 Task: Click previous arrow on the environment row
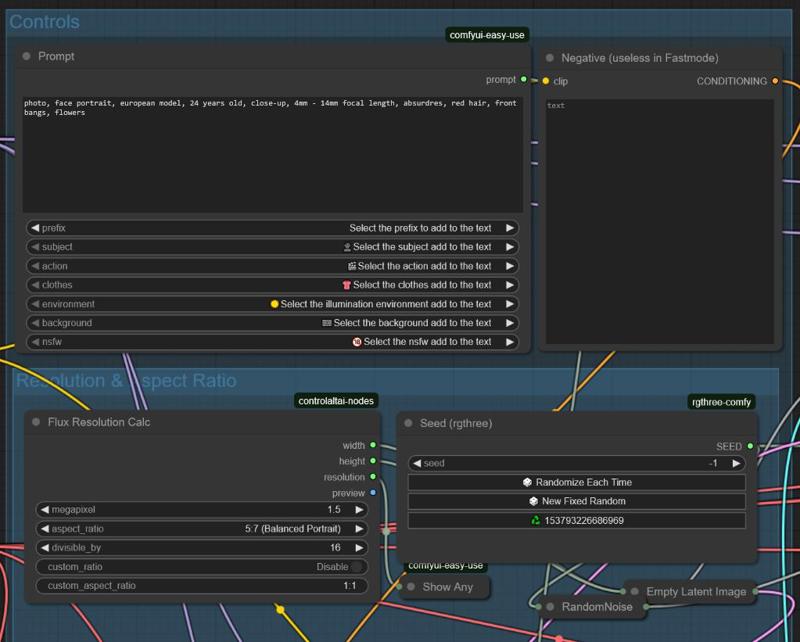pos(35,304)
